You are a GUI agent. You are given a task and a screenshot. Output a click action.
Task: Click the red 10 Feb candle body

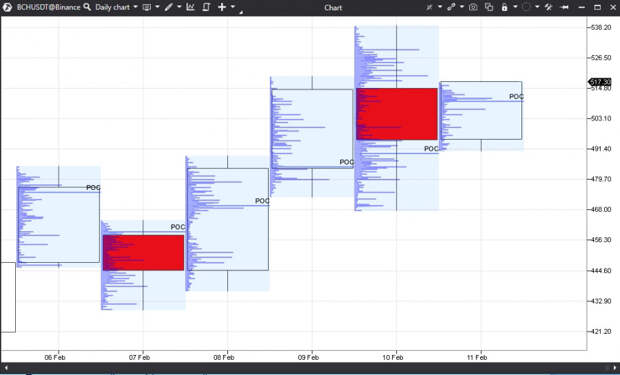(x=397, y=114)
